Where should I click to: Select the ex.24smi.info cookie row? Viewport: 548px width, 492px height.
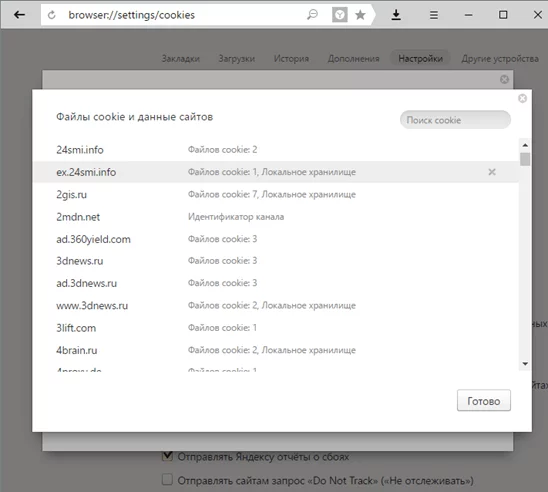click(x=275, y=172)
